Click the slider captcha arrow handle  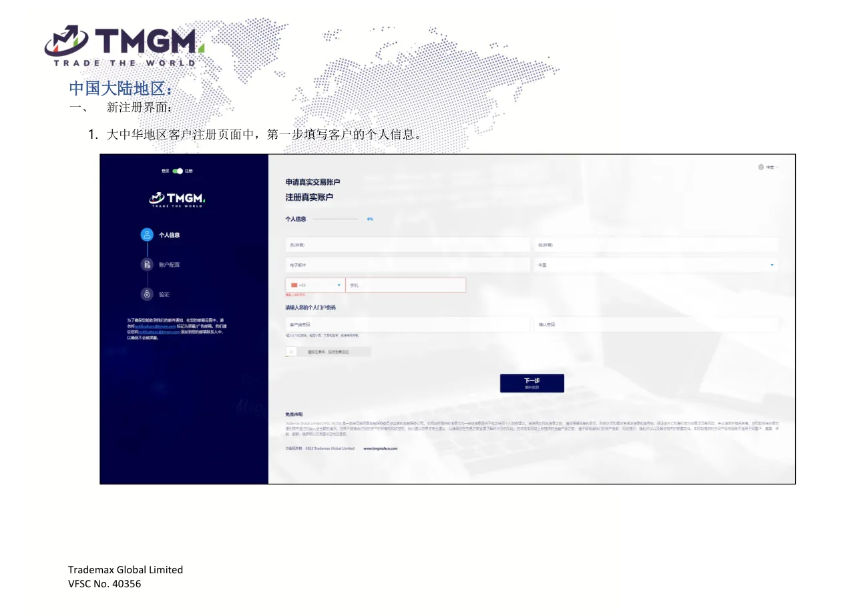291,351
